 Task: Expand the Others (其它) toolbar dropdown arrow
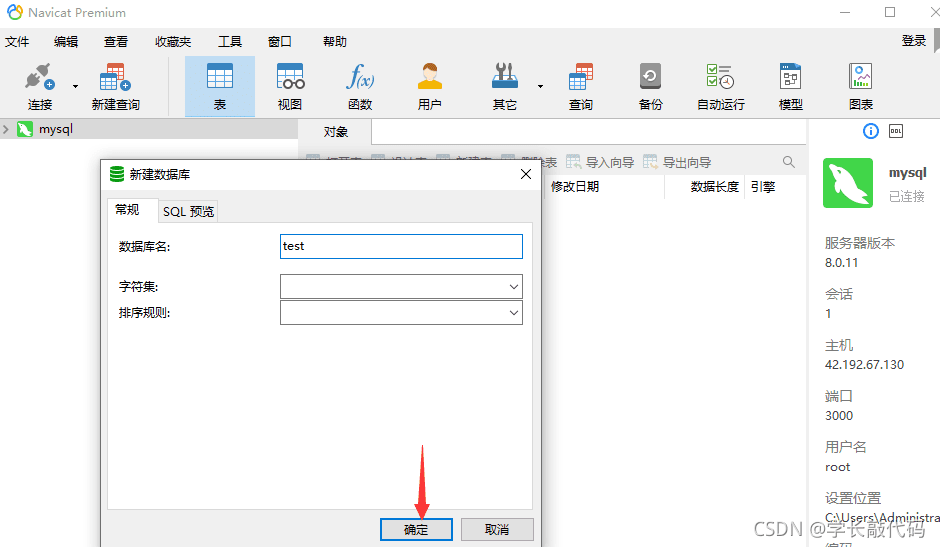540,86
